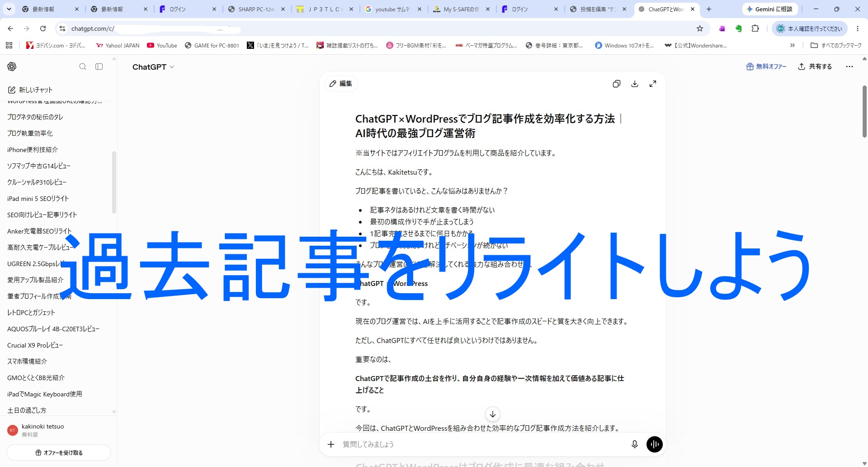868x467 pixels.
Task: Open the ChatGPT model selector dropdown
Action: coord(153,67)
